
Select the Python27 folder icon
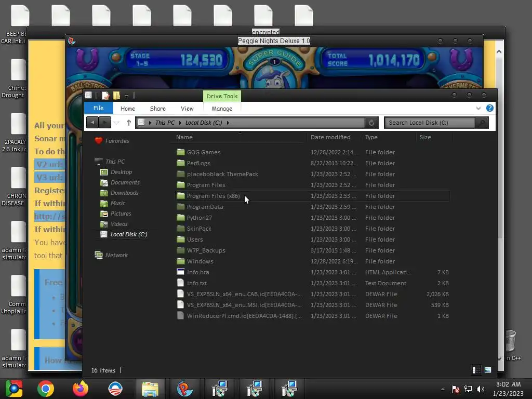tap(180, 218)
